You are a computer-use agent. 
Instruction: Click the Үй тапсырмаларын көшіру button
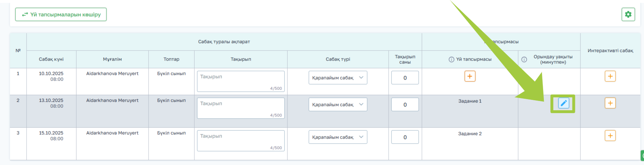(61, 15)
